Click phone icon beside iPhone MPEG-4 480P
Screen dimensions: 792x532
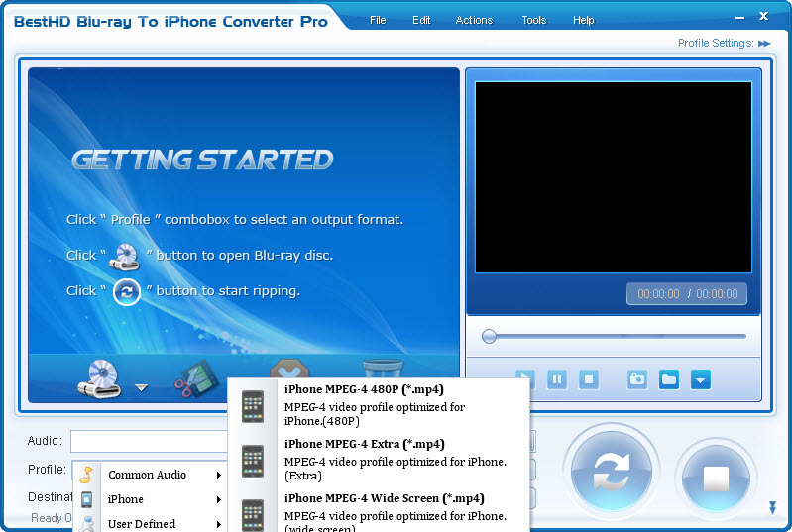coord(253,406)
